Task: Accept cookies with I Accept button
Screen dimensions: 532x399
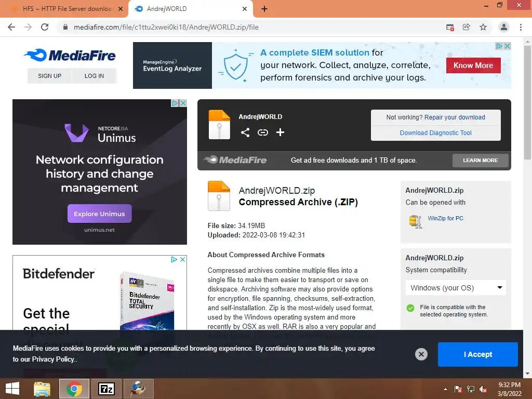Action: 478,354
